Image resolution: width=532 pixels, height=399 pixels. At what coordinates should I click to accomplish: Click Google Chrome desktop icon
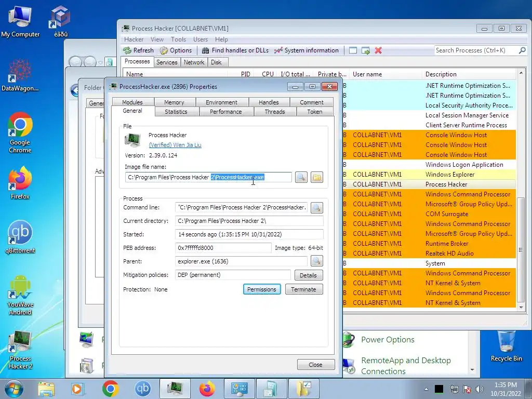pos(20,132)
